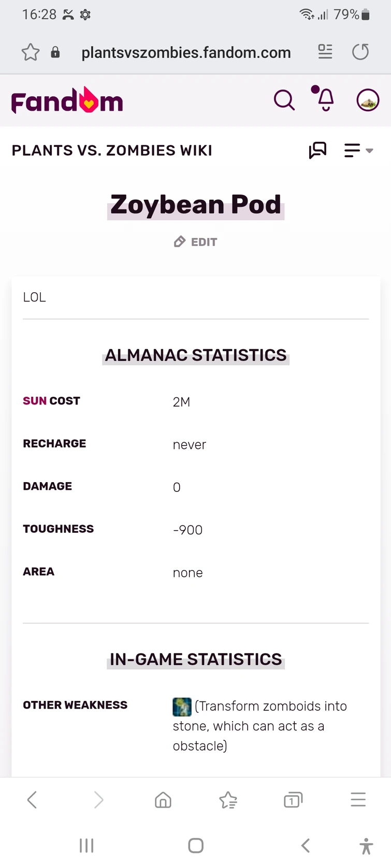
Task: Tap the Plants vs. Zombies Wiki title
Action: tap(112, 151)
